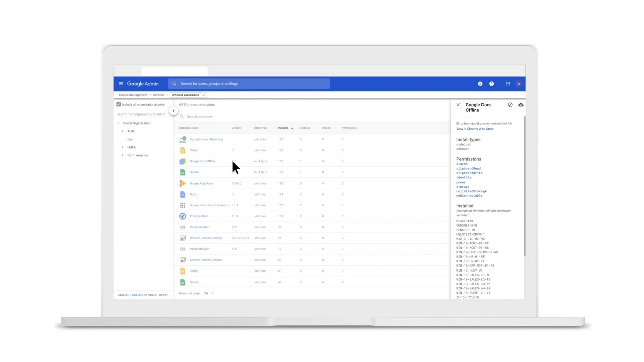Open the Help question mark icon

tap(492, 84)
